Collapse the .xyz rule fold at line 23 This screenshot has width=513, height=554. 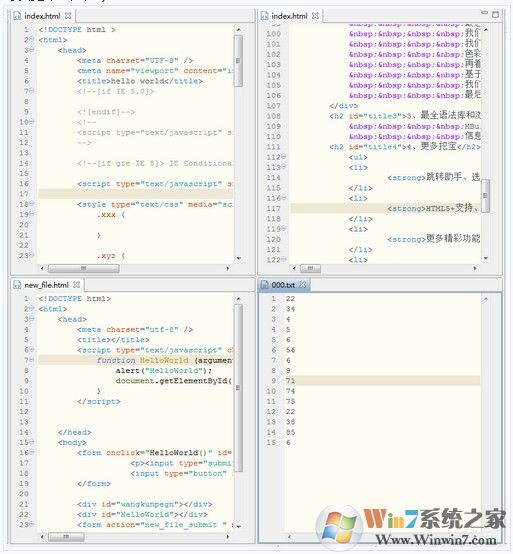(32, 255)
